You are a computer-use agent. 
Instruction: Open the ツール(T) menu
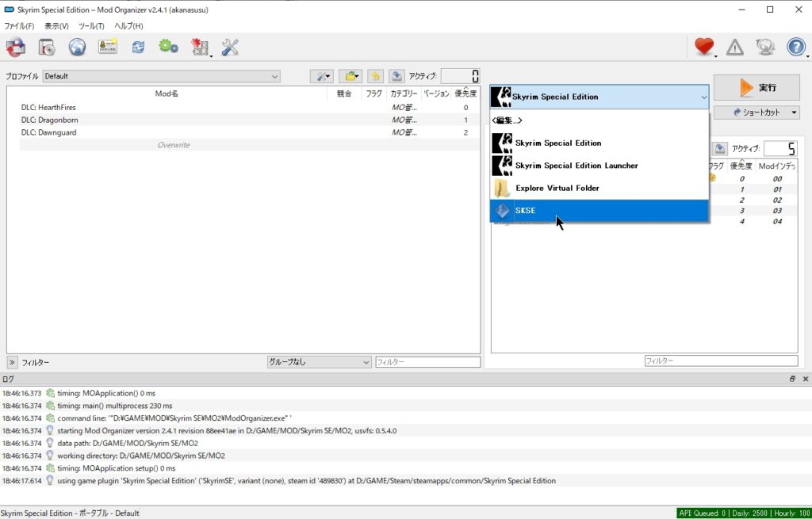click(x=92, y=26)
